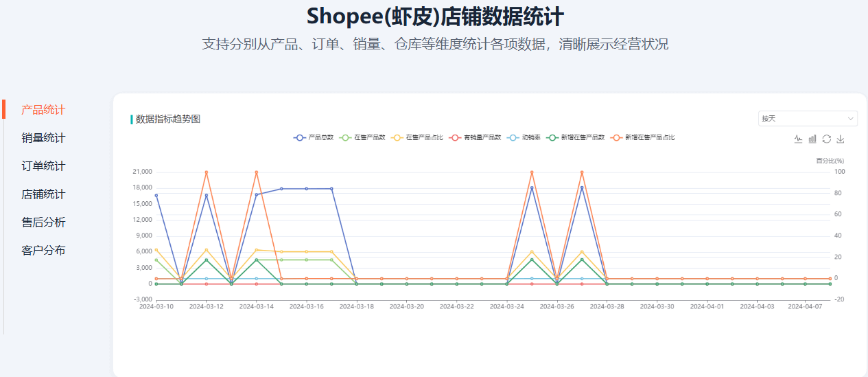The width and height of the screenshot is (868, 377).
Task: Select 产品统计 in the sidebar
Action: tap(43, 110)
